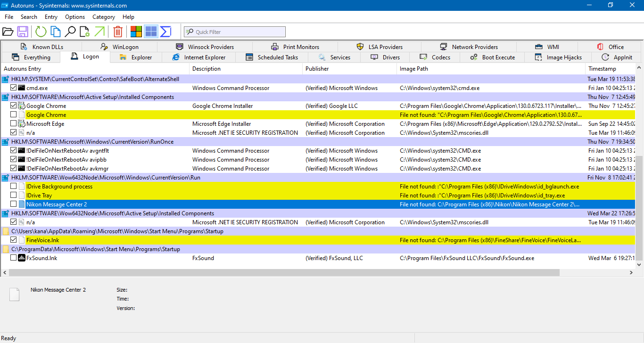Select the CurrentVersion\RunOnce registry key row
Viewport: 644px width, 343px height.
[x=318, y=141]
